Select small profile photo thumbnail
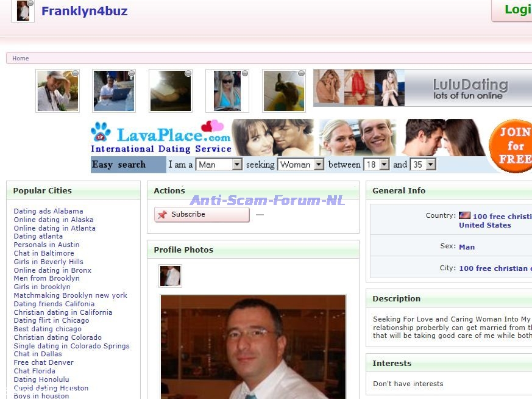The height and width of the screenshot is (399, 532). 170,276
